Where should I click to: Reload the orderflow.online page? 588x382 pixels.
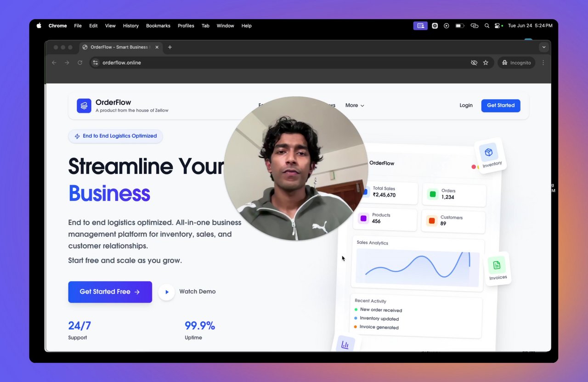click(x=80, y=62)
